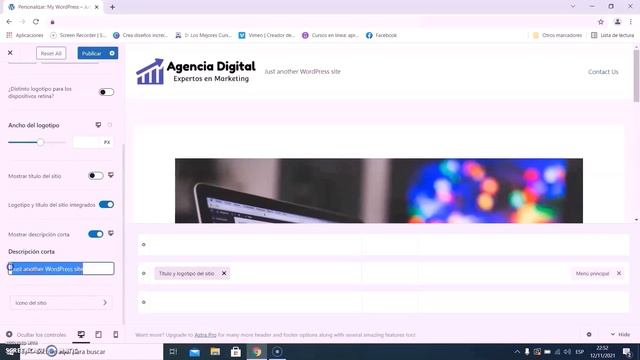Open the Crea diseños bookmark

point(140,36)
